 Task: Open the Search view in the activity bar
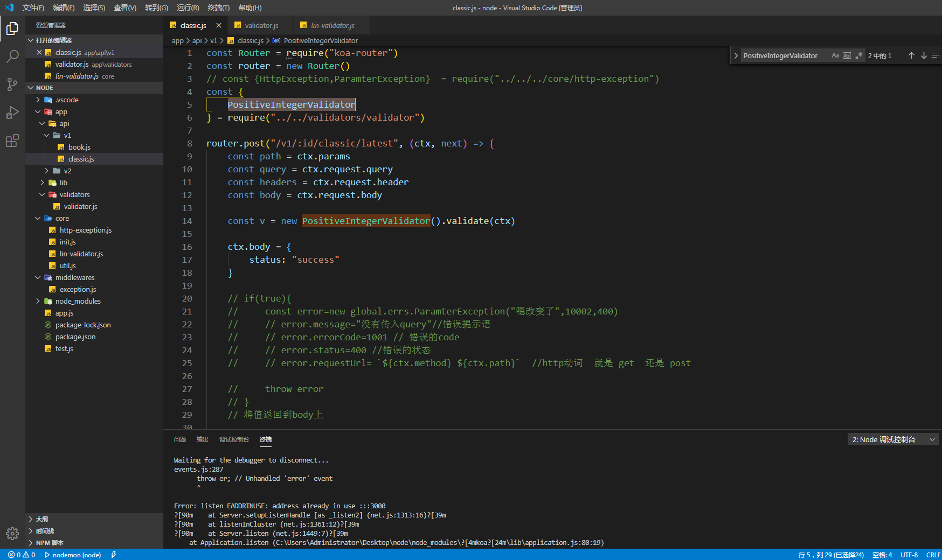pyautogui.click(x=12, y=57)
